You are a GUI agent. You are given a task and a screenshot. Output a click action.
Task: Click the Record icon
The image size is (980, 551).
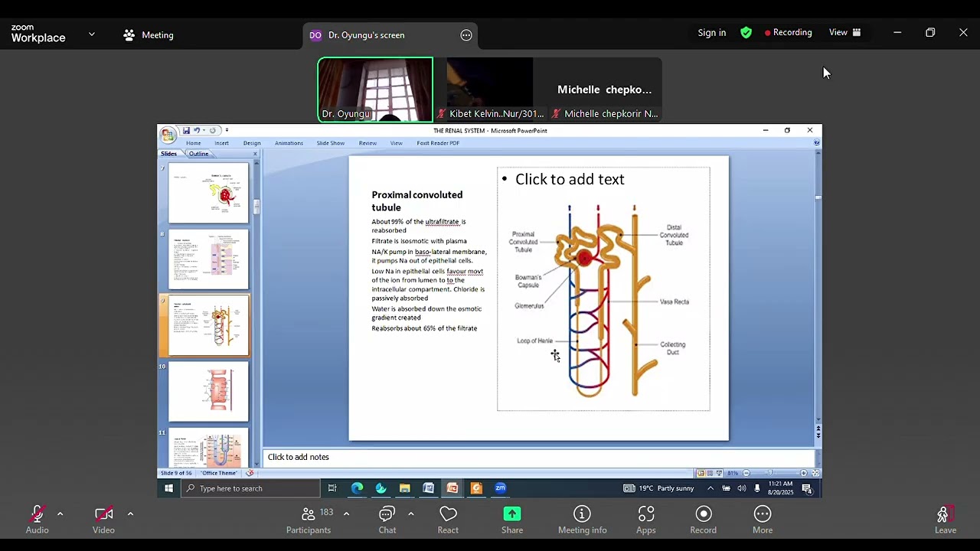704,514
